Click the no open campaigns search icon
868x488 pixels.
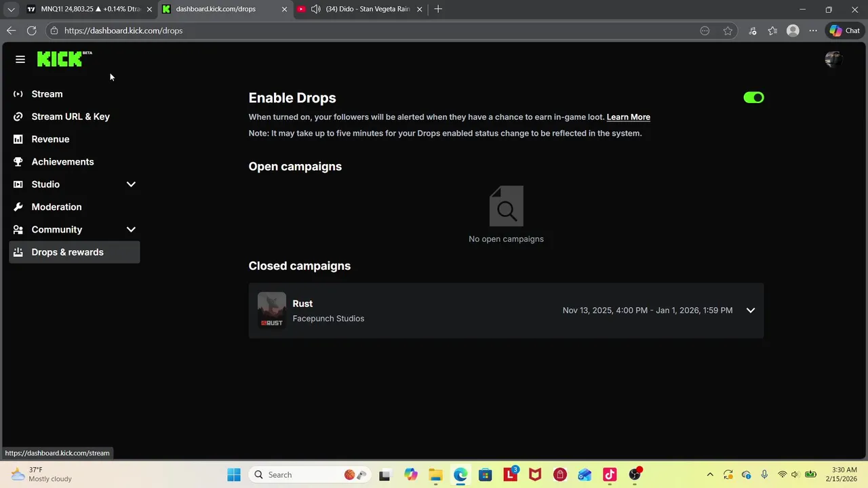coord(507,206)
